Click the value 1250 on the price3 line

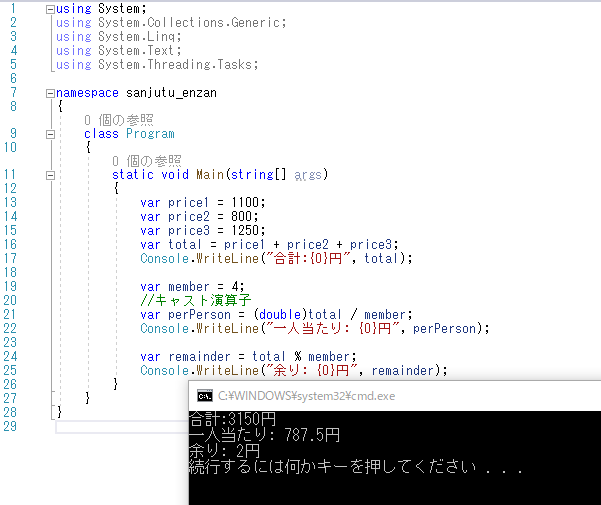point(245,230)
